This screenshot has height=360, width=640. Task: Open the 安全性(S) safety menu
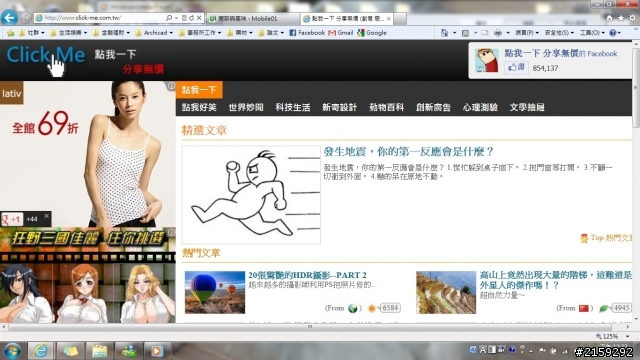559,33
